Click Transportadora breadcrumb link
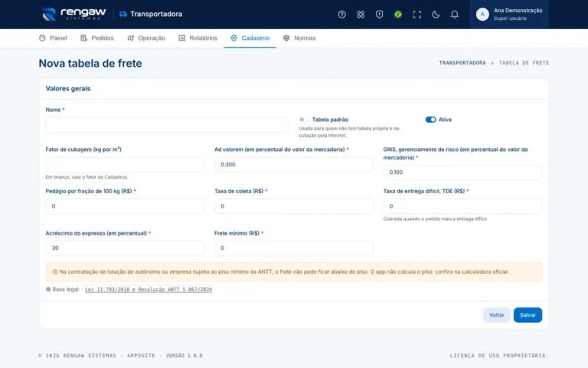The height and width of the screenshot is (368, 588). pos(462,63)
